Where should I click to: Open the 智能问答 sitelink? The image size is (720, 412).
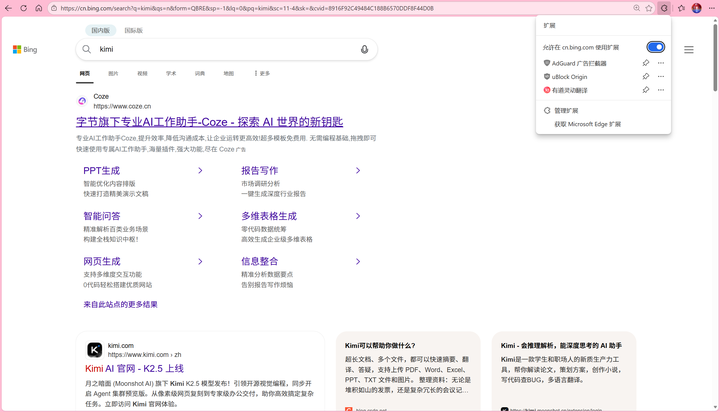pos(101,216)
